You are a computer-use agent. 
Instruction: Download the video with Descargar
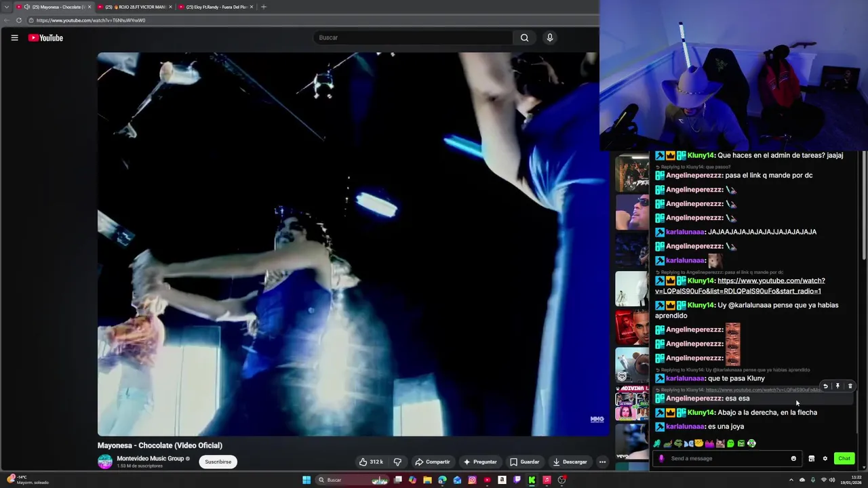point(570,462)
